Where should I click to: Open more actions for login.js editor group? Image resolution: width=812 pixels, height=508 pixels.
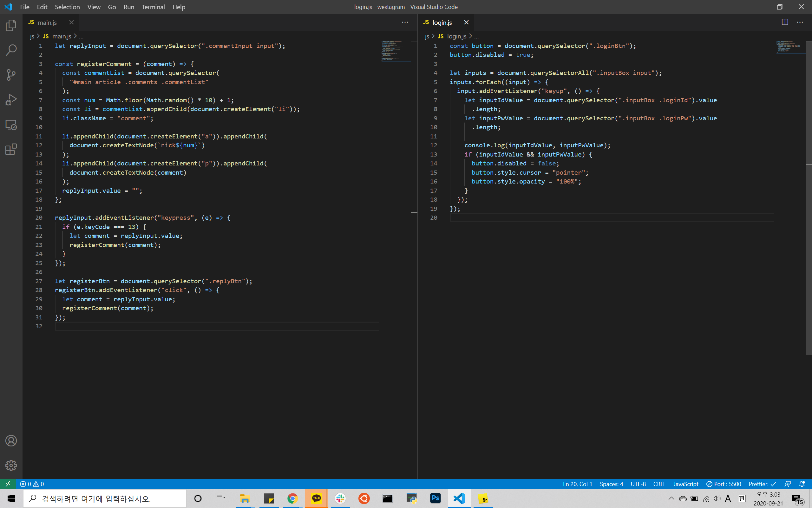(x=800, y=22)
